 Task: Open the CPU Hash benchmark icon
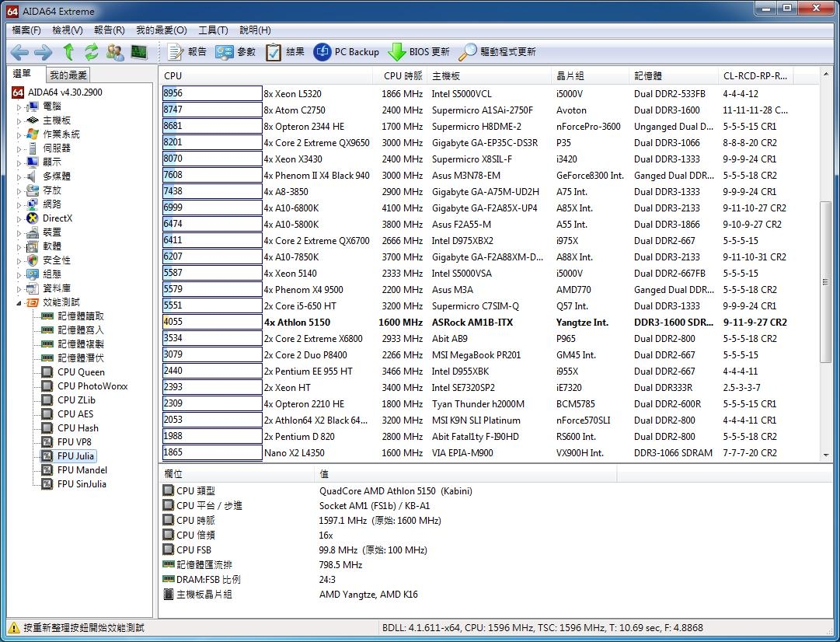(x=47, y=427)
